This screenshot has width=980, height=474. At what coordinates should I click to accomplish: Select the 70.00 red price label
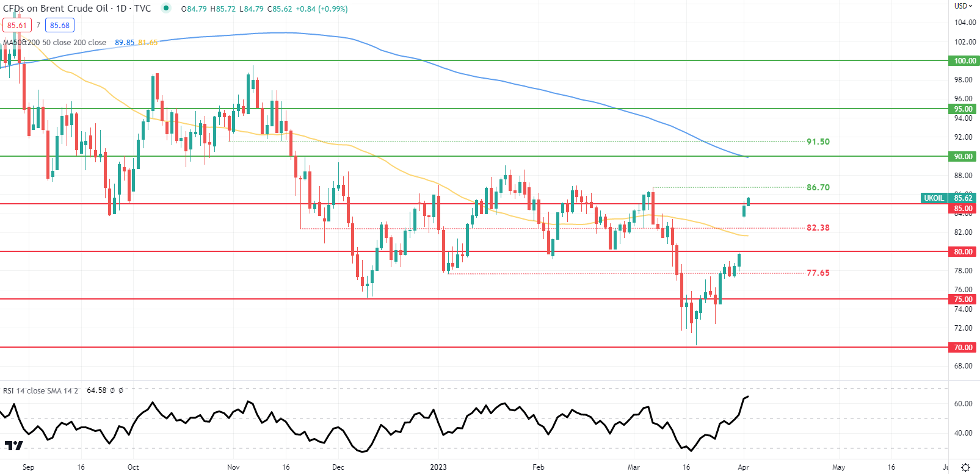tap(964, 347)
